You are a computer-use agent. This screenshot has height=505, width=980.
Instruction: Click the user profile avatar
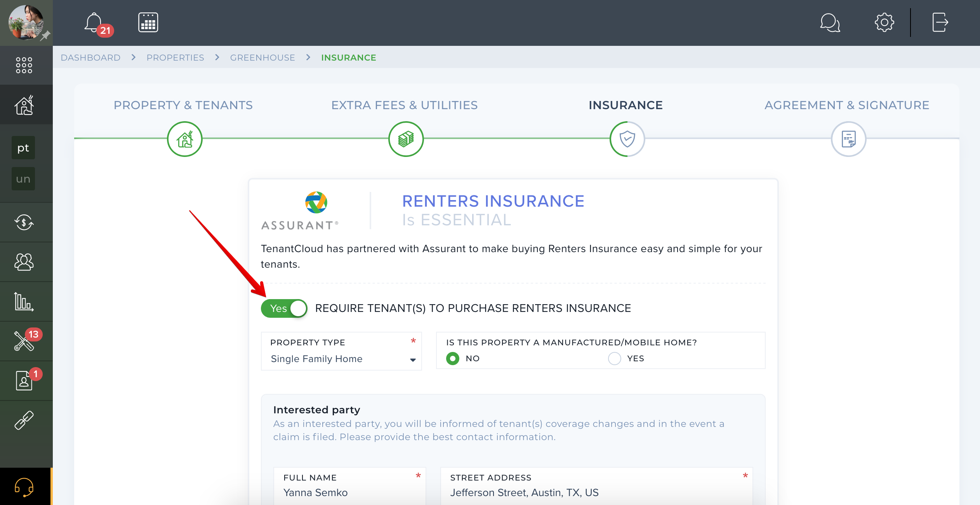[26, 22]
